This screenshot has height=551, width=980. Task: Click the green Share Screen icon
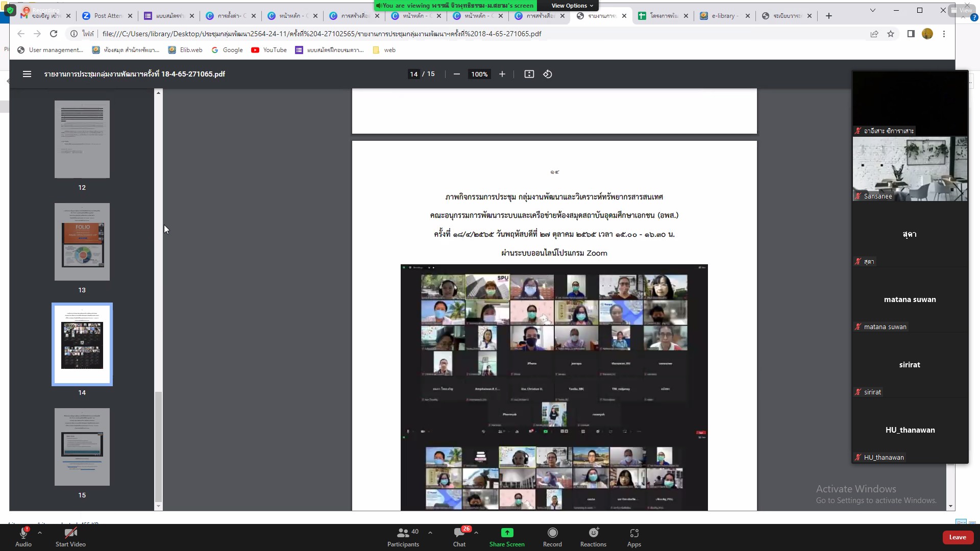pyautogui.click(x=507, y=533)
